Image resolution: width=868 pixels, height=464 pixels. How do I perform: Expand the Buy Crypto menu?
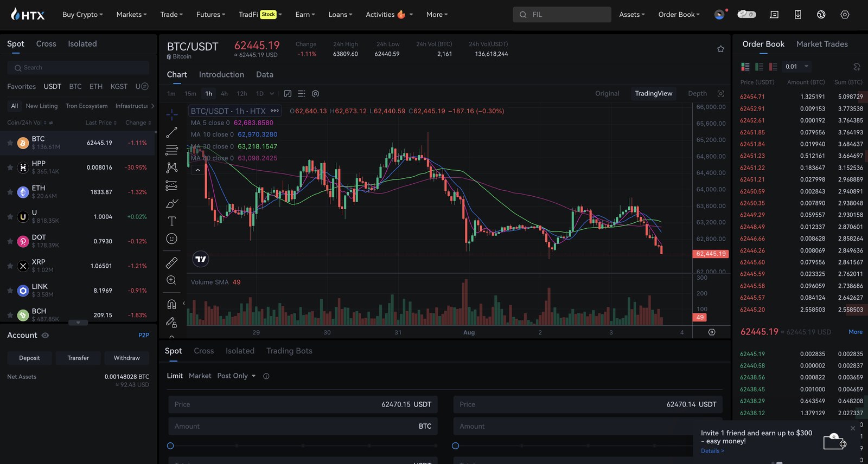(82, 15)
